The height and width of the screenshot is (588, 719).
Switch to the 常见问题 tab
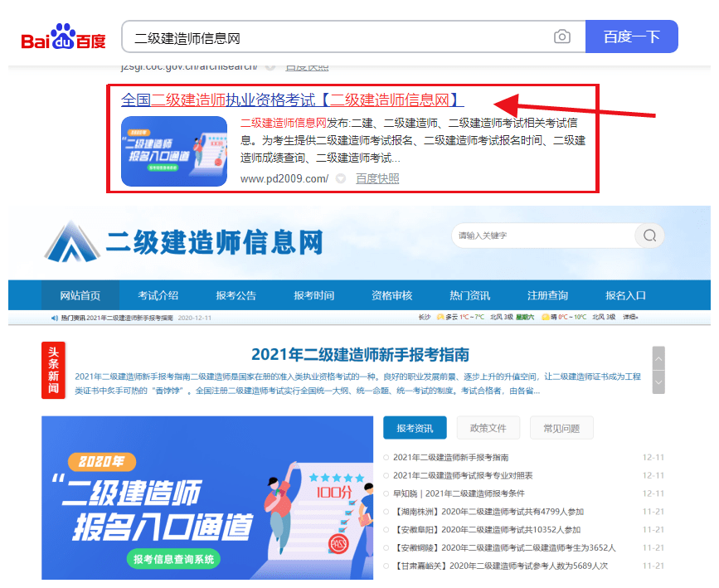[561, 427]
